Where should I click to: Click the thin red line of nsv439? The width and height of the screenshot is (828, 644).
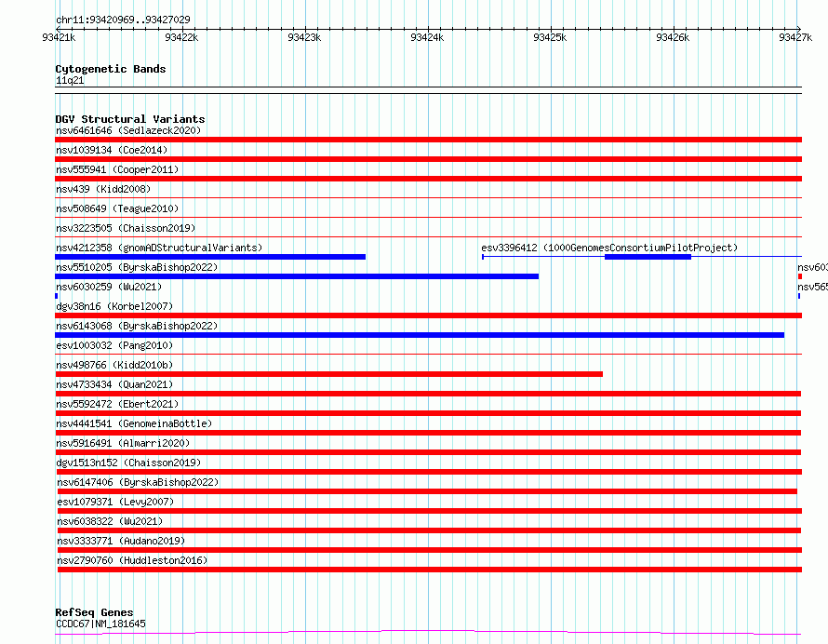point(428,198)
